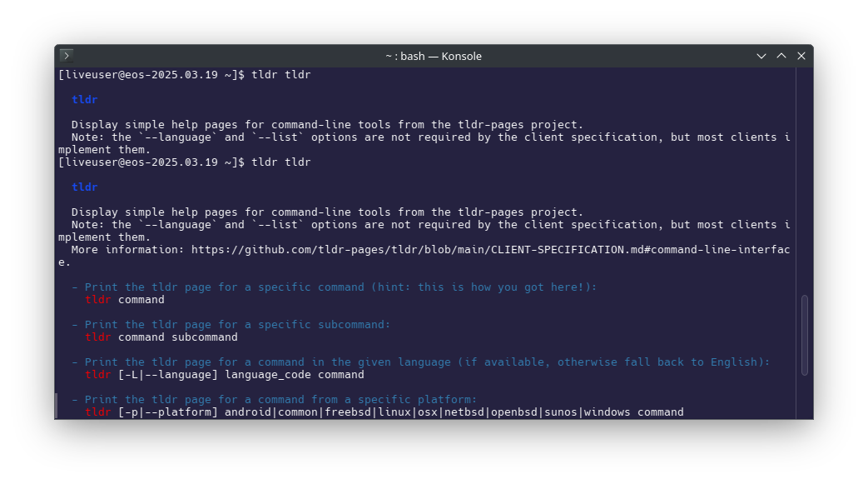Click "android" in the platform list

point(248,412)
